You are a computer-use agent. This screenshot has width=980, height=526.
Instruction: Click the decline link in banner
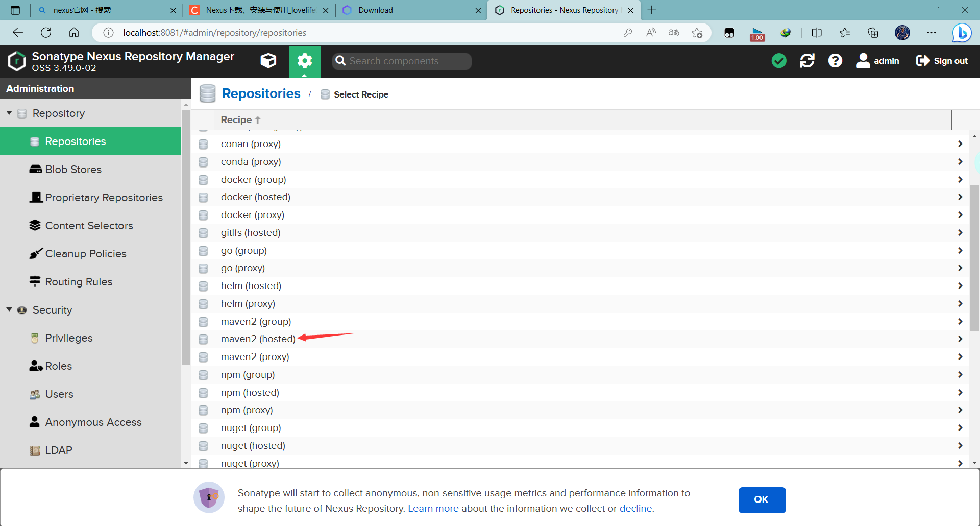pos(635,509)
